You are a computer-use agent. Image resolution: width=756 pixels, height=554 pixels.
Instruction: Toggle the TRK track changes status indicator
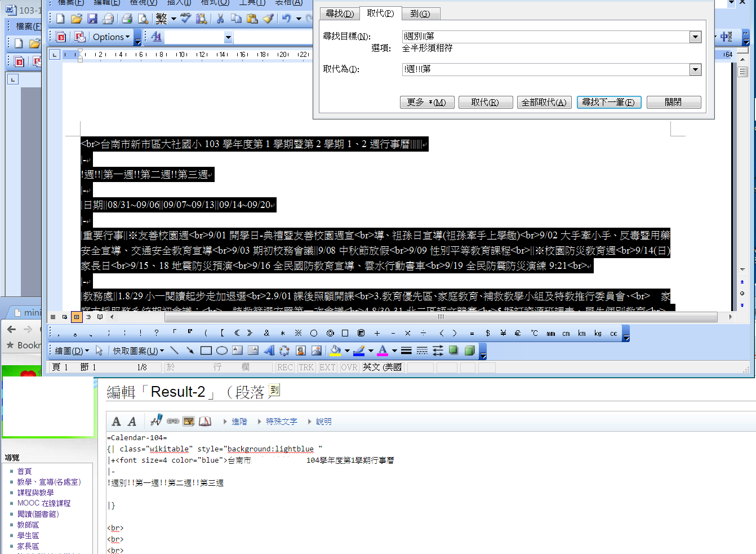pyautogui.click(x=306, y=367)
